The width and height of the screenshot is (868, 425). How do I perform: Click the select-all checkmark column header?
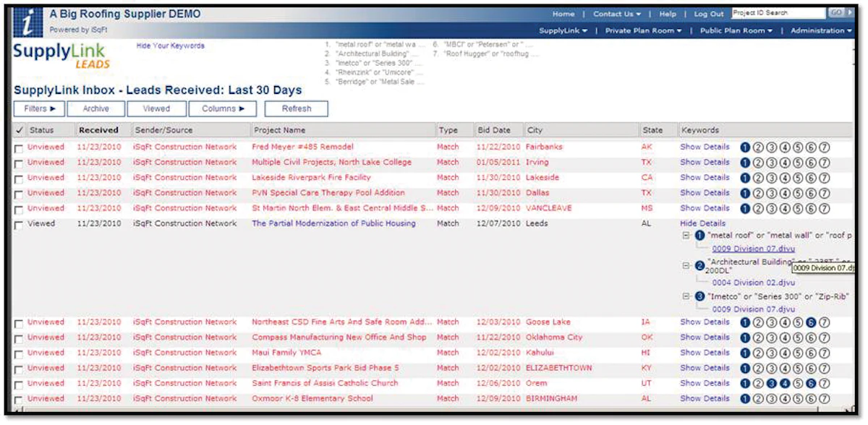pyautogui.click(x=20, y=130)
